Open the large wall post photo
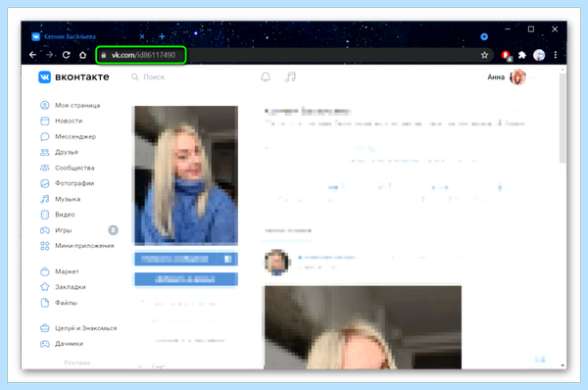The height and width of the screenshot is (390, 588). pyautogui.click(x=363, y=327)
